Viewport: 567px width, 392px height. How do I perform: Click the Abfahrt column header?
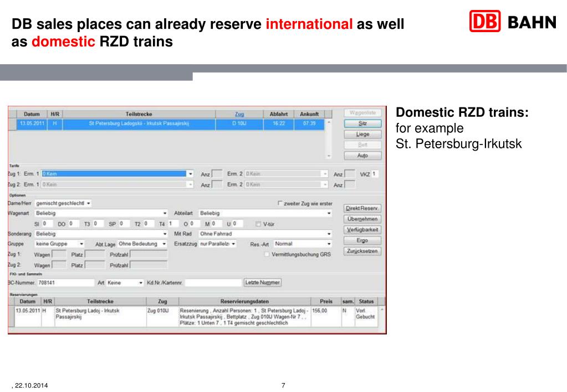click(278, 114)
